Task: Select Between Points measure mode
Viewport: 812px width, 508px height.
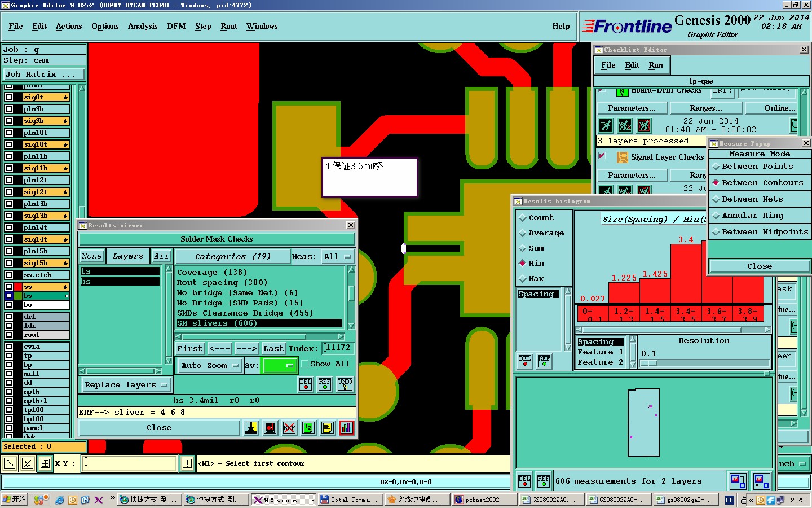Action: coord(759,167)
